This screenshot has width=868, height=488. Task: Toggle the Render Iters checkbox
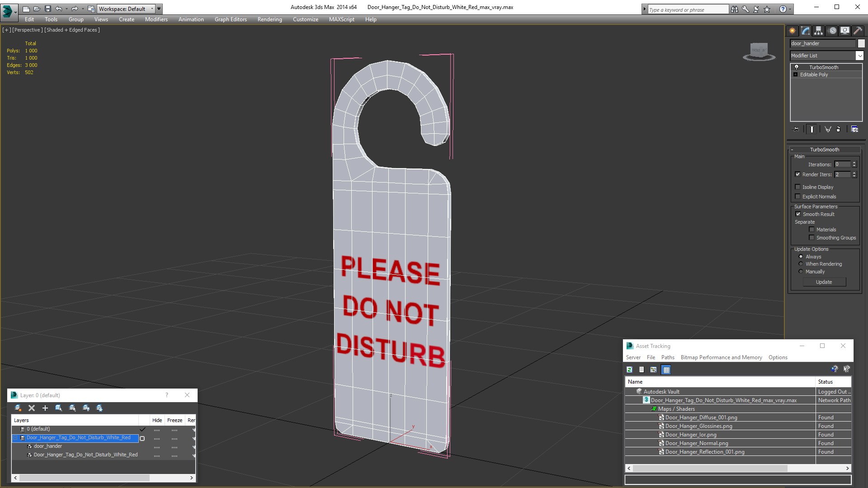(797, 174)
